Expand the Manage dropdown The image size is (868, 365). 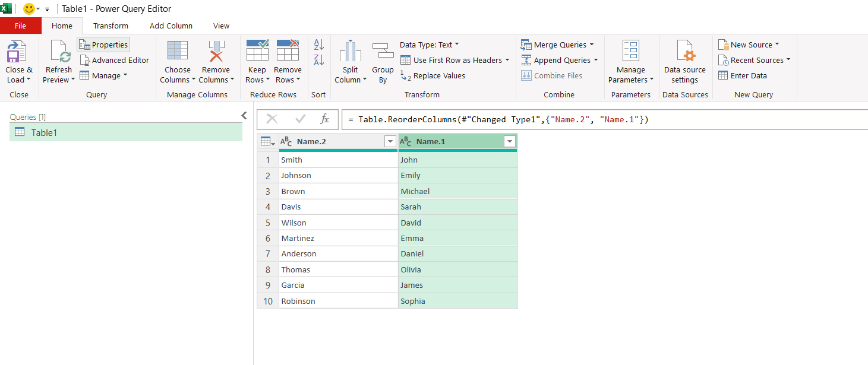pos(125,75)
